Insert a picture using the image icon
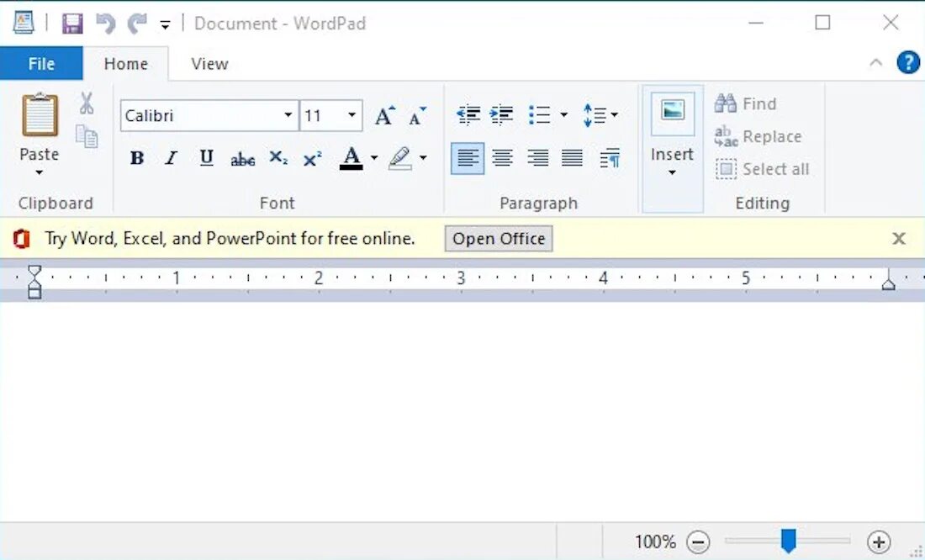 click(x=673, y=114)
